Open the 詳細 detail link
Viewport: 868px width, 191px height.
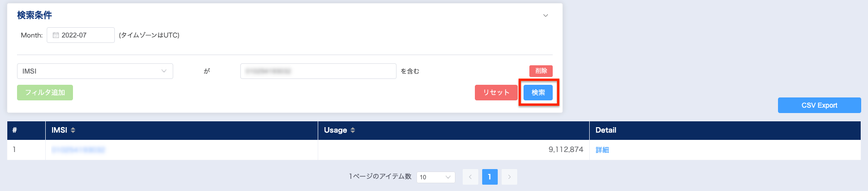tap(602, 150)
